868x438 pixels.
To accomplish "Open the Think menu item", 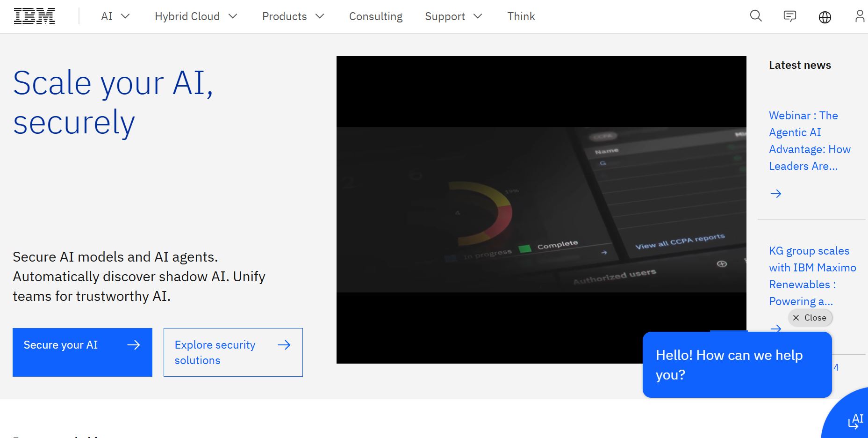I will [x=521, y=16].
